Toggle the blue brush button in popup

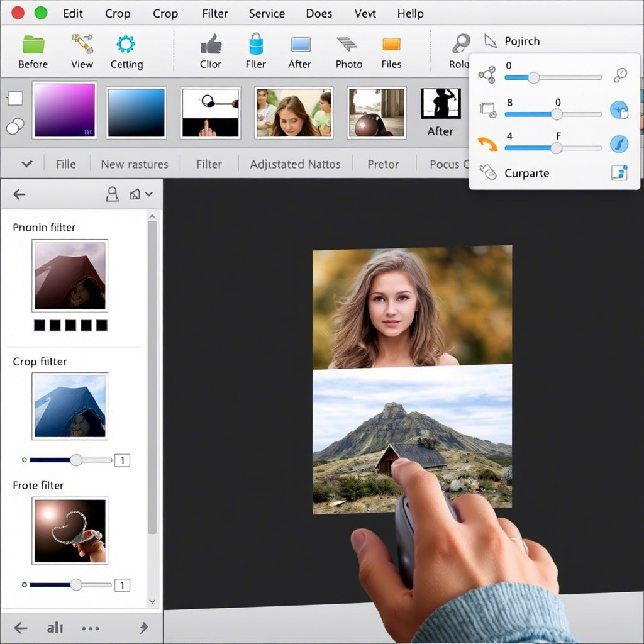pos(619,144)
